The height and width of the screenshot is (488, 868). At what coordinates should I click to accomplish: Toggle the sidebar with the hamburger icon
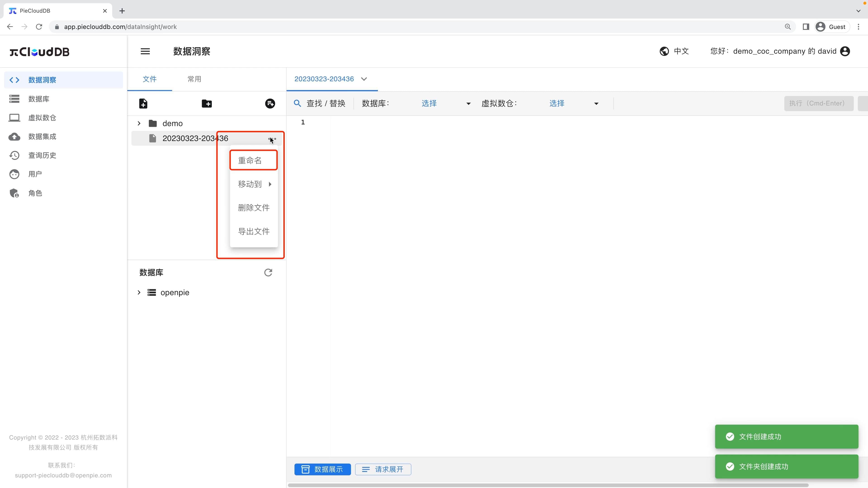145,51
